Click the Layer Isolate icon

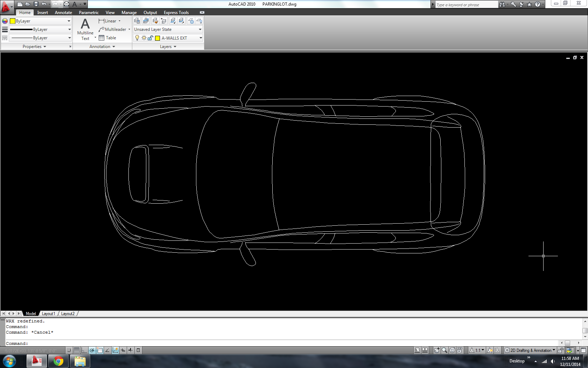click(x=173, y=21)
